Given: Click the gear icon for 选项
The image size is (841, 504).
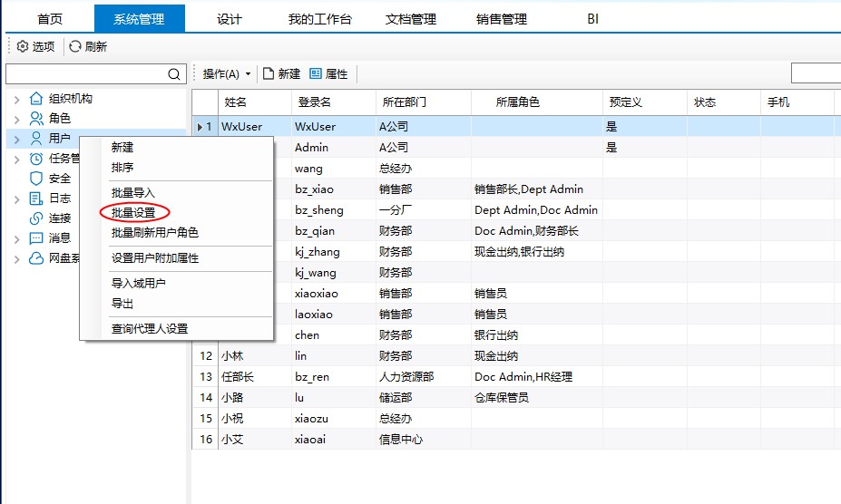Looking at the screenshot, I should click(23, 46).
